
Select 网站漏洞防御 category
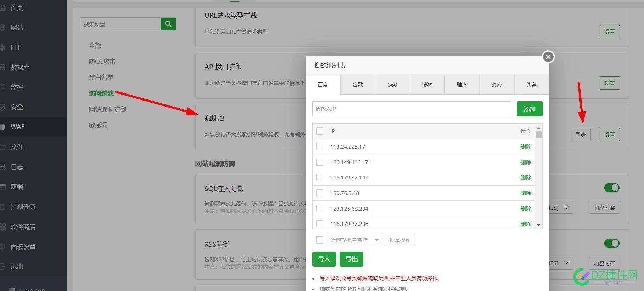(107, 109)
